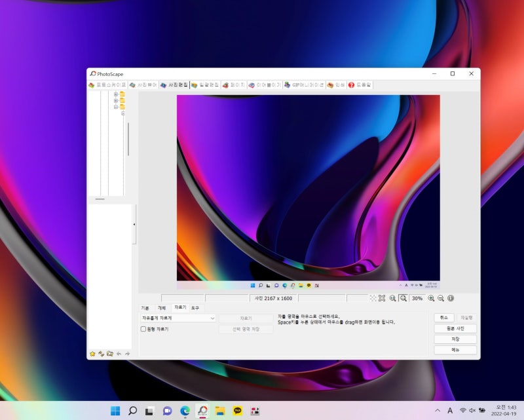This screenshot has width=524, height=420.
Task: Open the 도움말 help tab
Action: point(360,85)
